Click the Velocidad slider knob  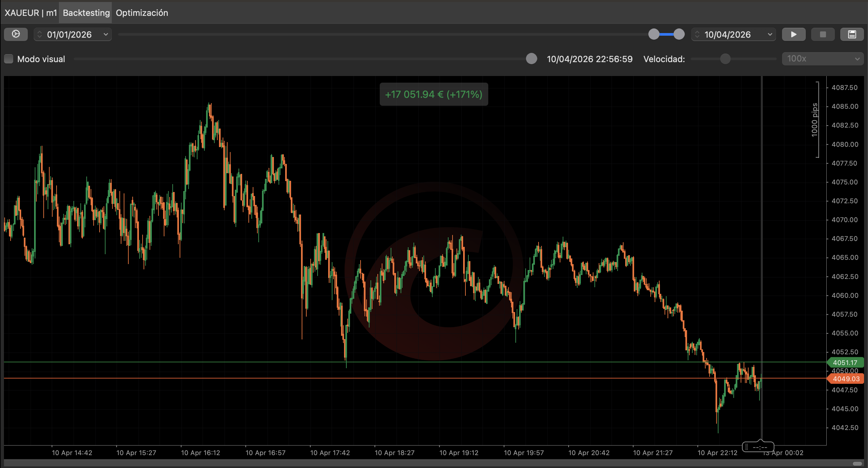(x=725, y=59)
